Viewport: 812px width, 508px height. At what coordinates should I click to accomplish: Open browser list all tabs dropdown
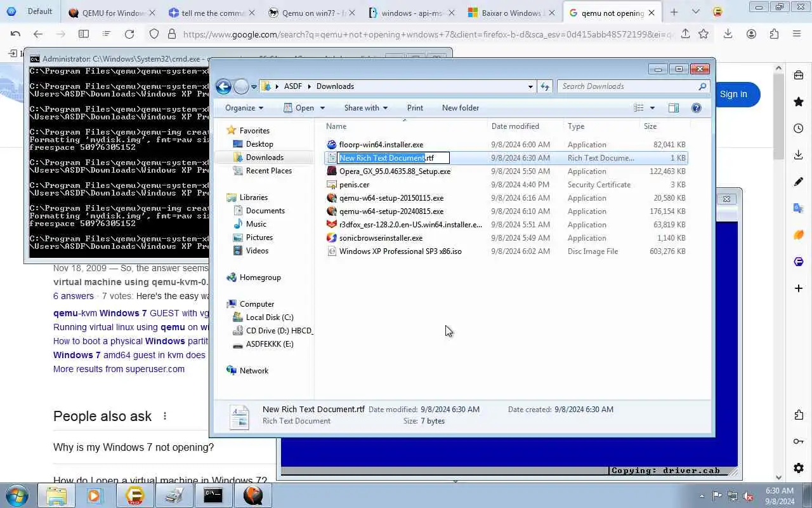tap(696, 12)
